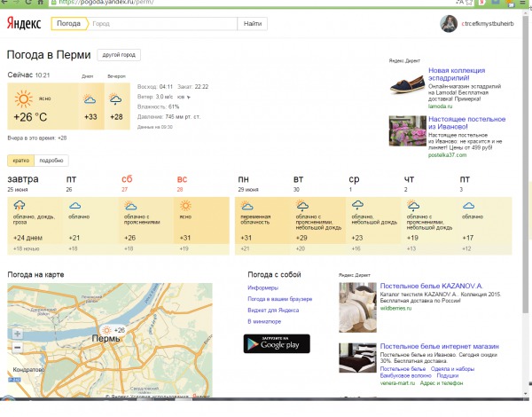
Task: Open the user avatar picture
Action: click(449, 24)
